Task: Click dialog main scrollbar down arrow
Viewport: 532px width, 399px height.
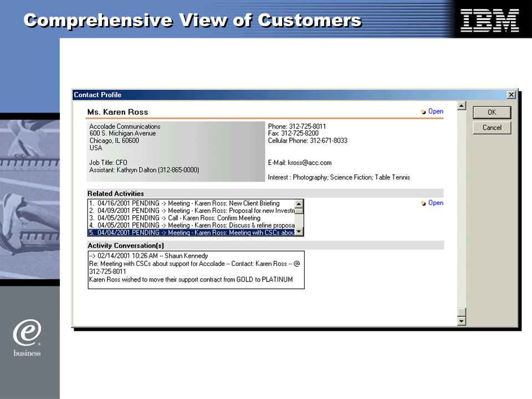Action: click(462, 321)
